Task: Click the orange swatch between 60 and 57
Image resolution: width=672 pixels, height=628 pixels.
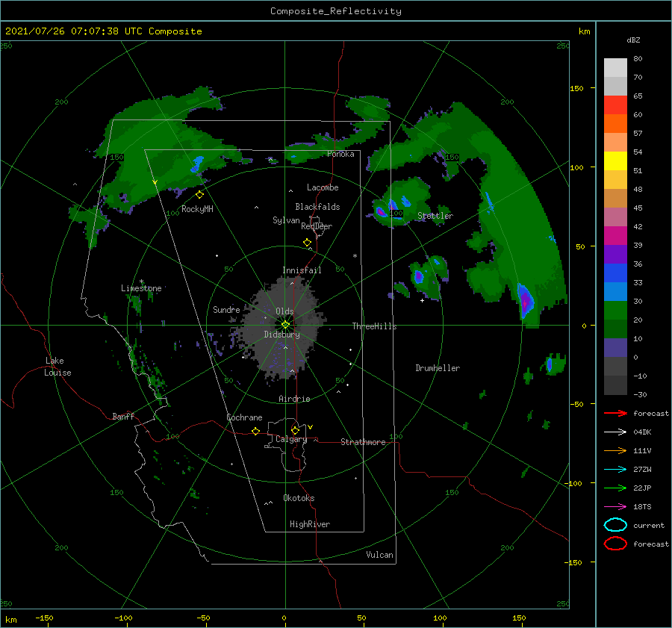Action: click(x=615, y=123)
